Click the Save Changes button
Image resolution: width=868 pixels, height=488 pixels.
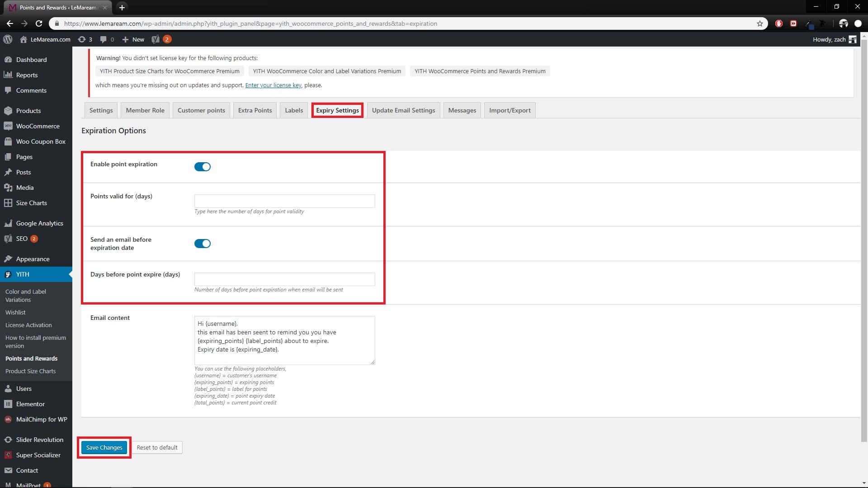[104, 447]
